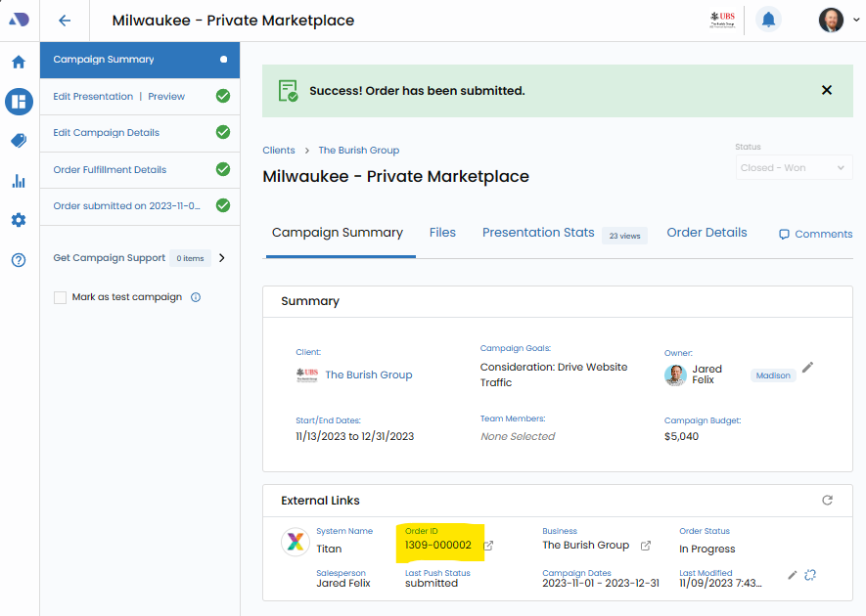Screen dimensions: 866x616
Task: Click the Clients breadcrumb link
Action: click(279, 151)
